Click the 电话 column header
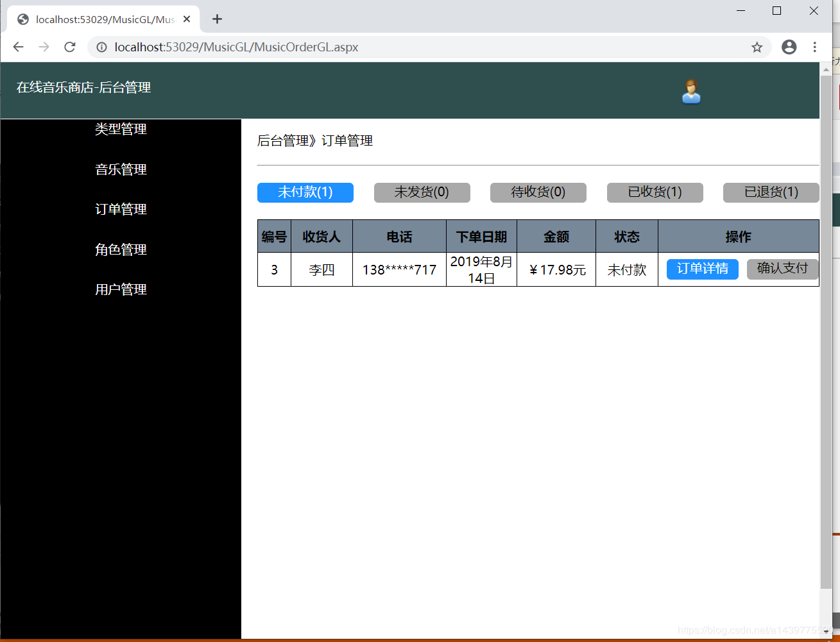Viewport: 840px width, 642px height. [x=399, y=237]
